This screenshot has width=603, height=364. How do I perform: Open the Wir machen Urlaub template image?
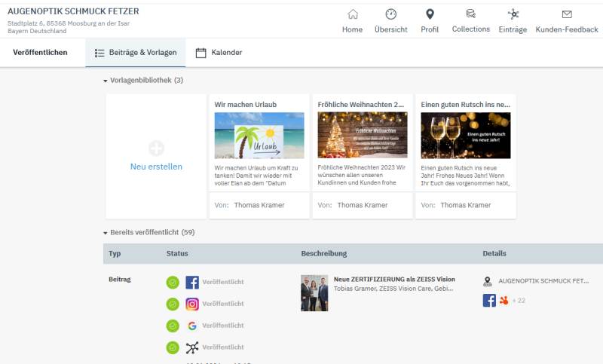(259, 136)
